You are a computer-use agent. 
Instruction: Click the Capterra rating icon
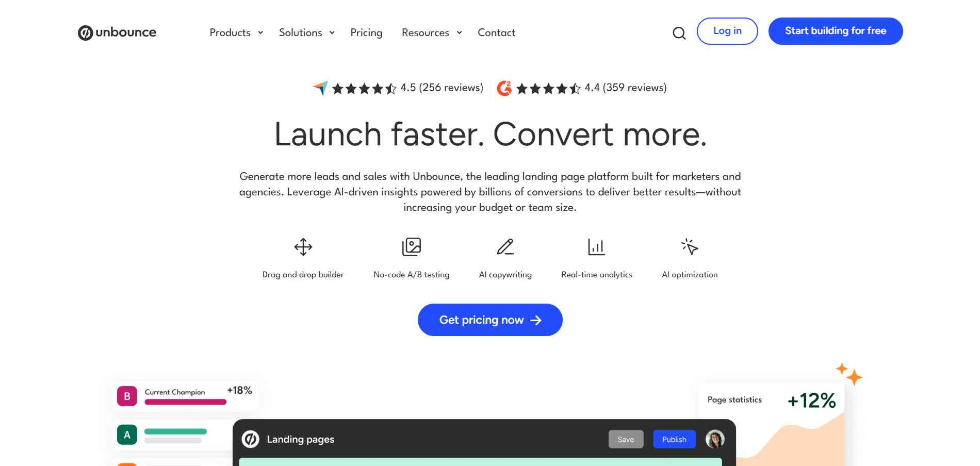[320, 88]
